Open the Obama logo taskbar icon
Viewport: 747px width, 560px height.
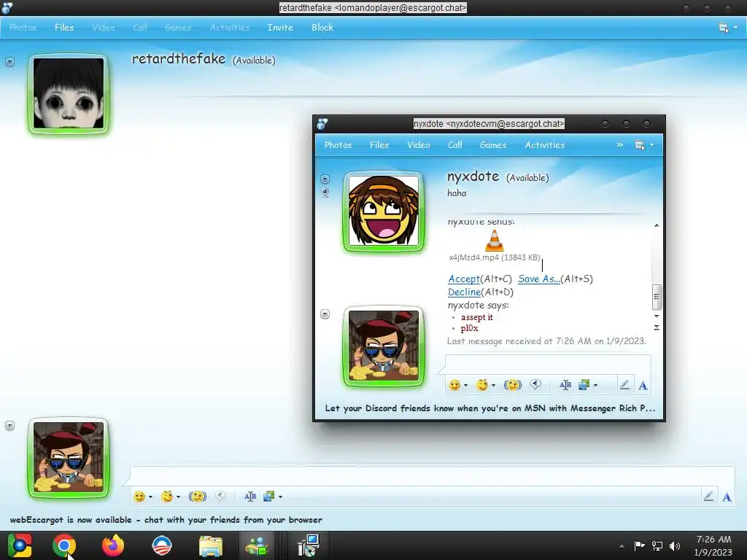pos(162,545)
